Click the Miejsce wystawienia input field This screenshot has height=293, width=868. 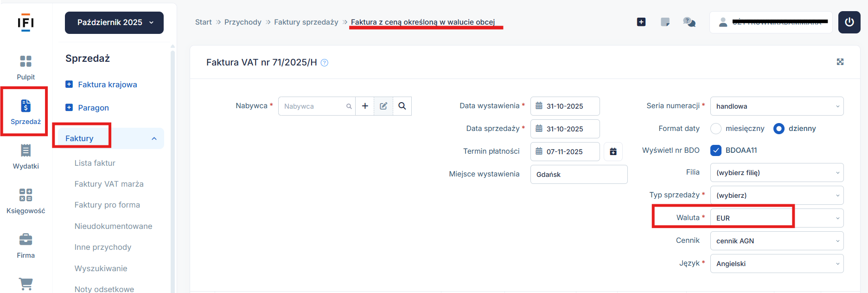point(579,175)
